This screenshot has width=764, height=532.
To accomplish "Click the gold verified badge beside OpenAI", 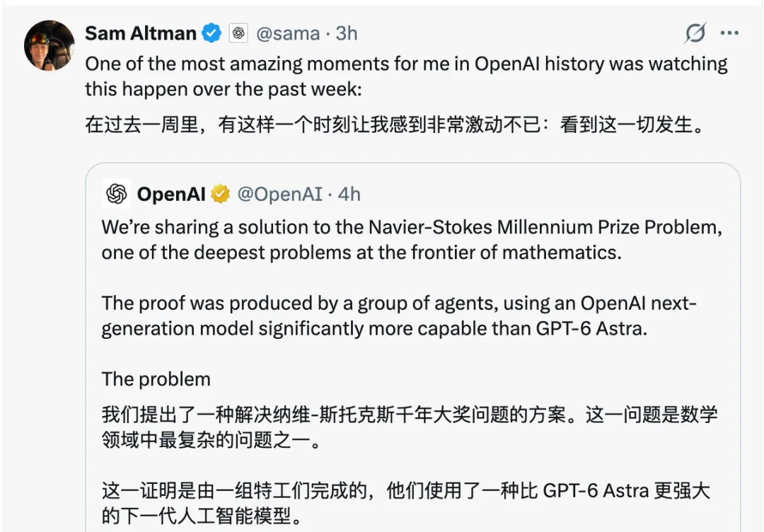I will click(x=220, y=194).
